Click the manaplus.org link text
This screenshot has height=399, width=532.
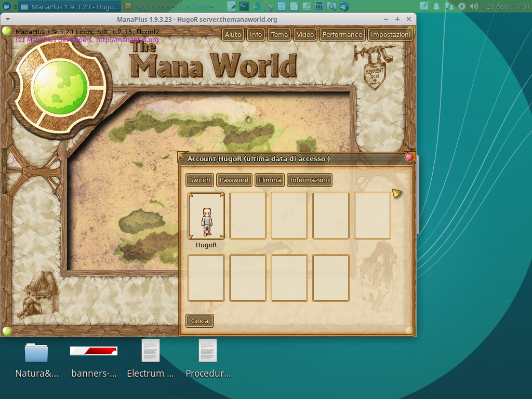point(127,40)
